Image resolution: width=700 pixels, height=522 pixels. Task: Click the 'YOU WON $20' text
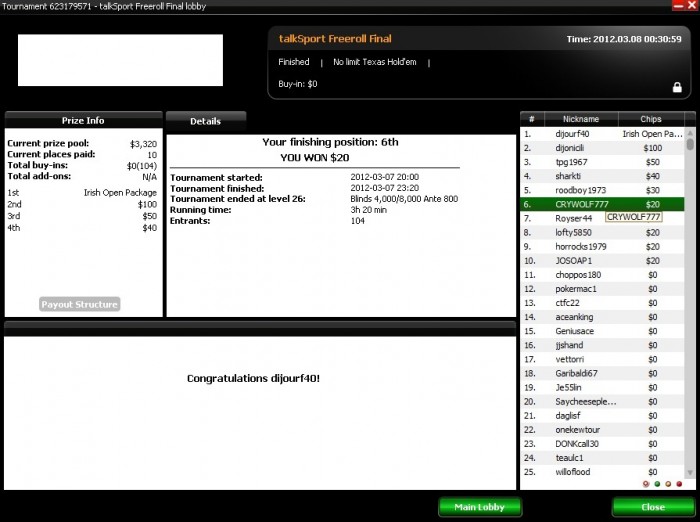(315, 158)
